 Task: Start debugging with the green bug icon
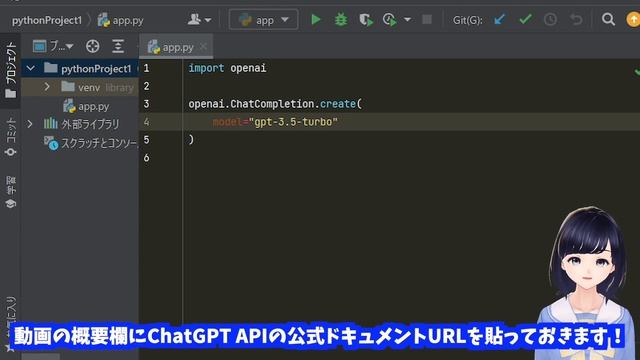point(341,20)
